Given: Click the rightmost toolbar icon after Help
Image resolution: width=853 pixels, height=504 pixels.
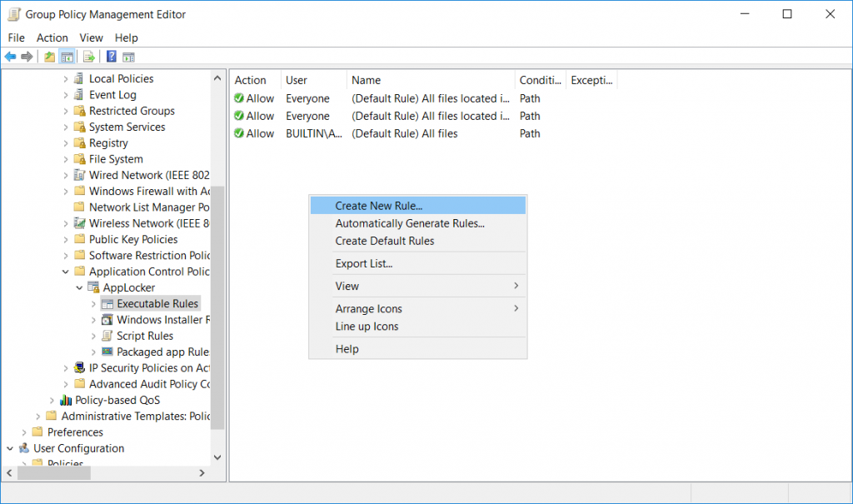Looking at the screenshot, I should (x=128, y=56).
